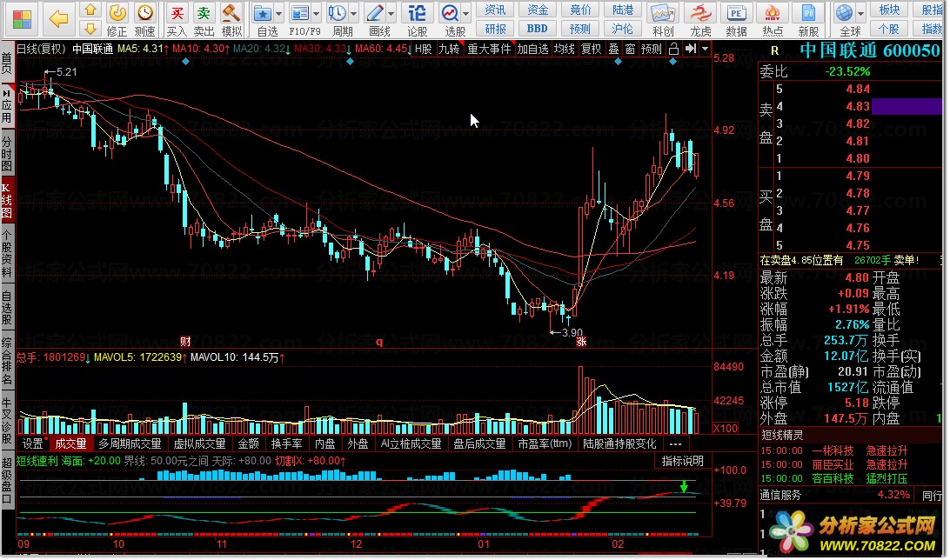Click the colorful home grid icon
The image size is (950, 560).
23,19
